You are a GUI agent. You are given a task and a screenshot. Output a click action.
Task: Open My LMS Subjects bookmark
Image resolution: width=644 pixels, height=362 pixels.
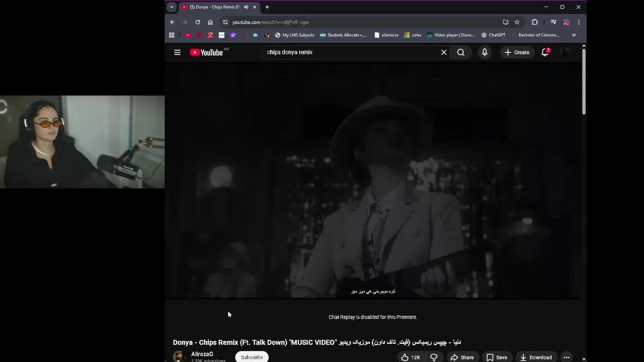point(294,35)
